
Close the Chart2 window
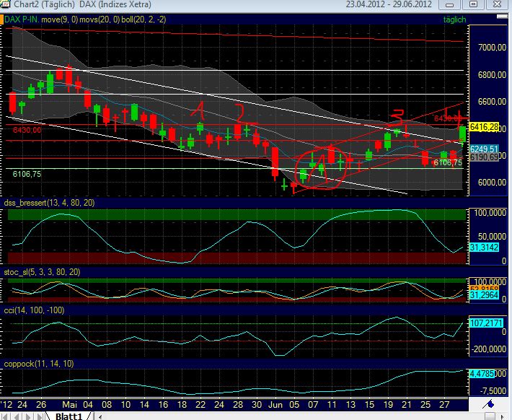coord(497,4)
